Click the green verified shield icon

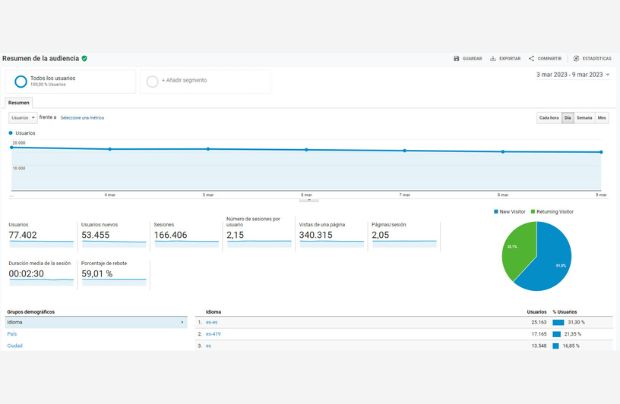click(x=84, y=59)
